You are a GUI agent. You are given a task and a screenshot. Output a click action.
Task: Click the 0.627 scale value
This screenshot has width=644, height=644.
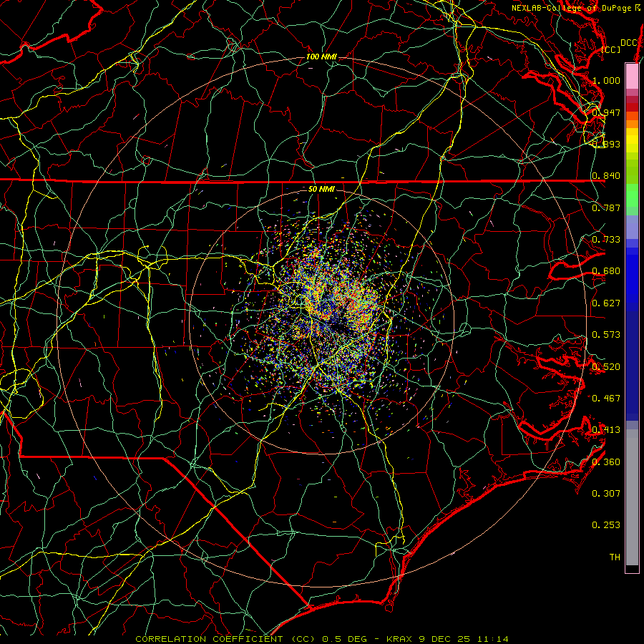pos(607,303)
